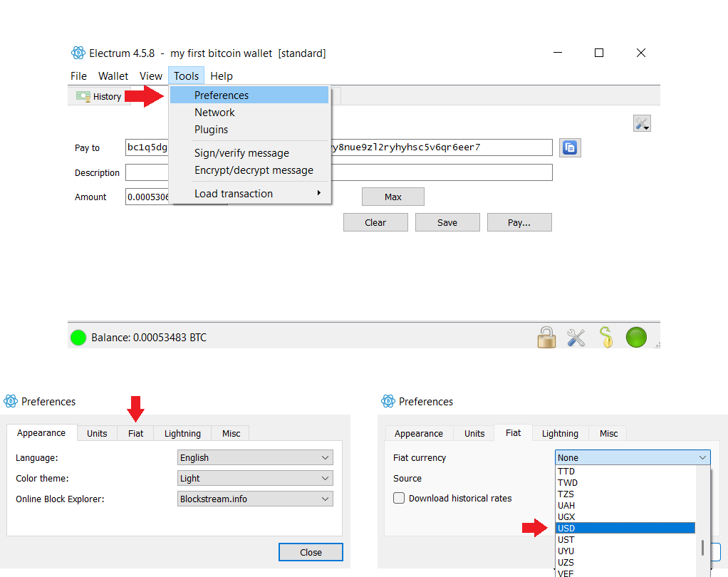Select Network in the Tools menu

(214, 113)
